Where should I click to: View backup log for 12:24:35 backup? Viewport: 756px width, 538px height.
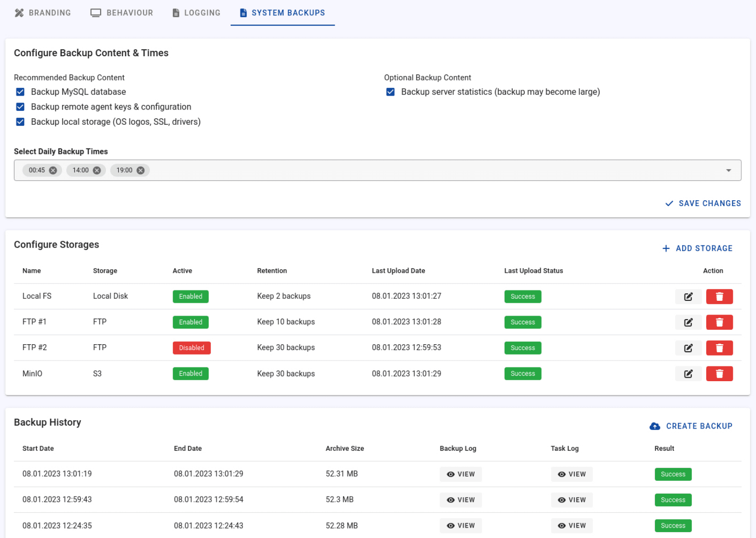point(461,526)
